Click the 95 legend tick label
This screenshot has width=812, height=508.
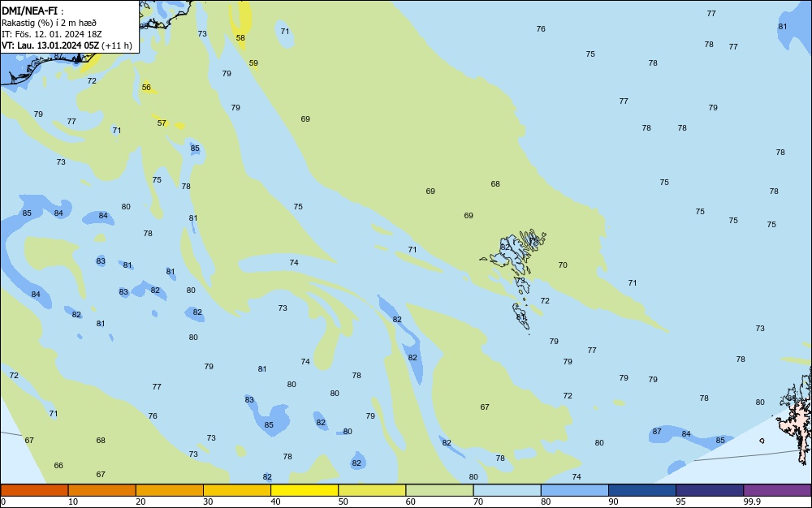[680, 502]
